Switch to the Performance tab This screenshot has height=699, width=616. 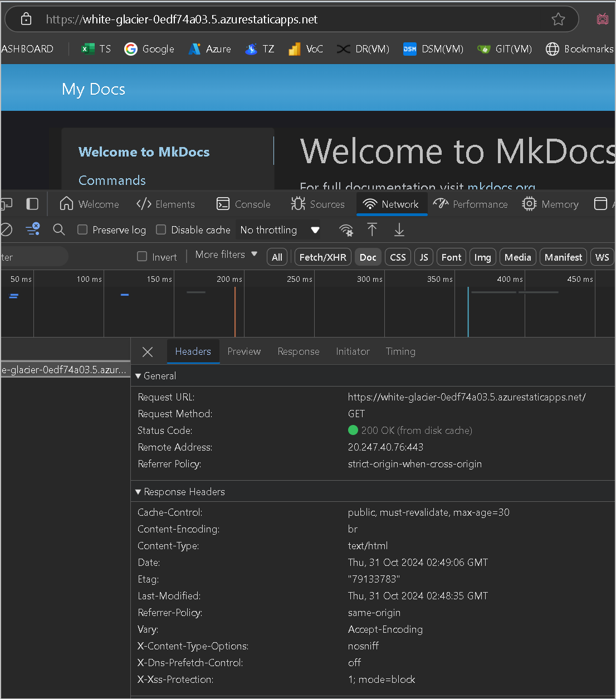pyautogui.click(x=471, y=204)
